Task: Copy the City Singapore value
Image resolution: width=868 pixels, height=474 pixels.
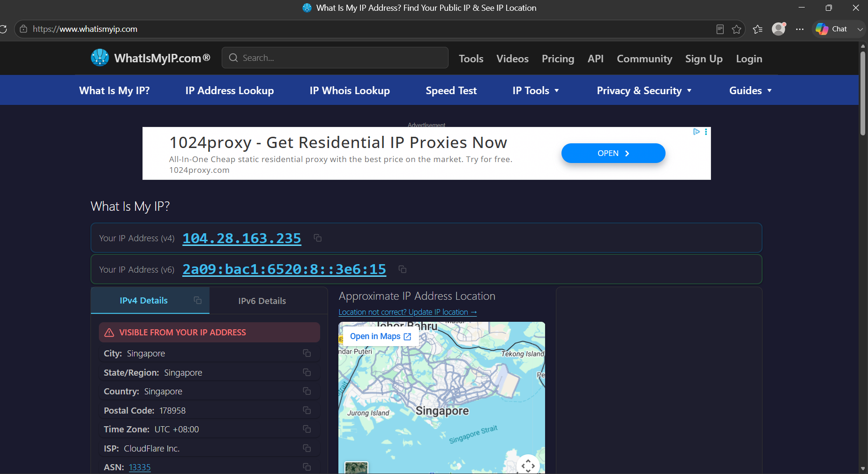Action: (x=307, y=353)
